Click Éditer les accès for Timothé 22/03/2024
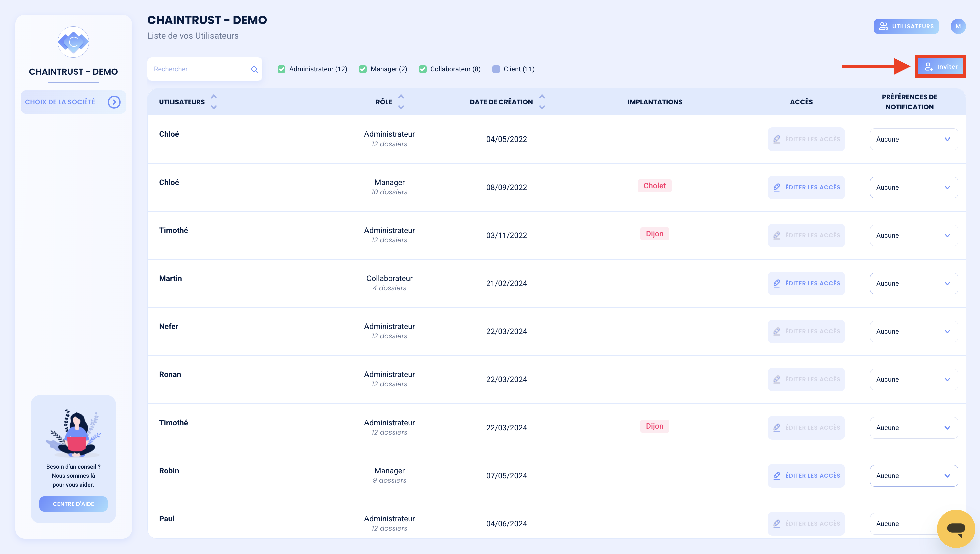Viewport: 980px width, 554px height. [806, 428]
